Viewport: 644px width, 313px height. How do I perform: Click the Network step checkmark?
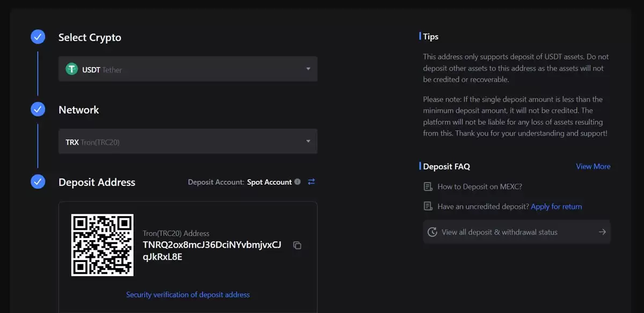coord(38,109)
